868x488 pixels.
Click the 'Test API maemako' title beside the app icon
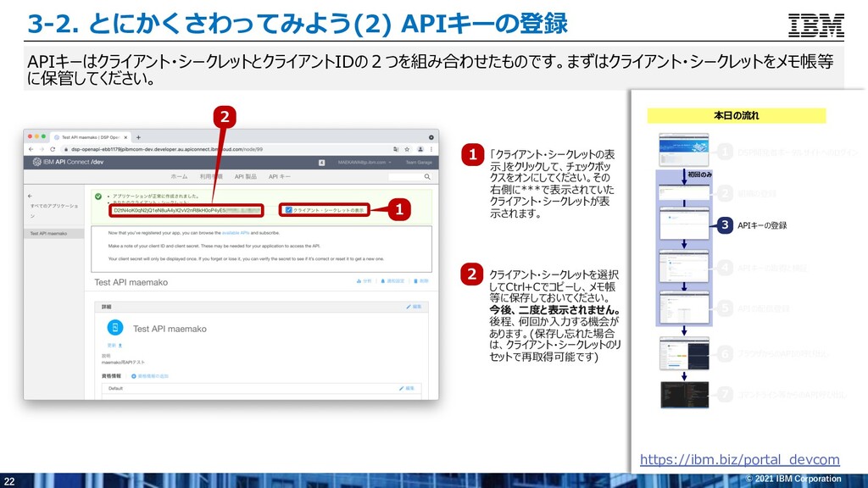170,329
